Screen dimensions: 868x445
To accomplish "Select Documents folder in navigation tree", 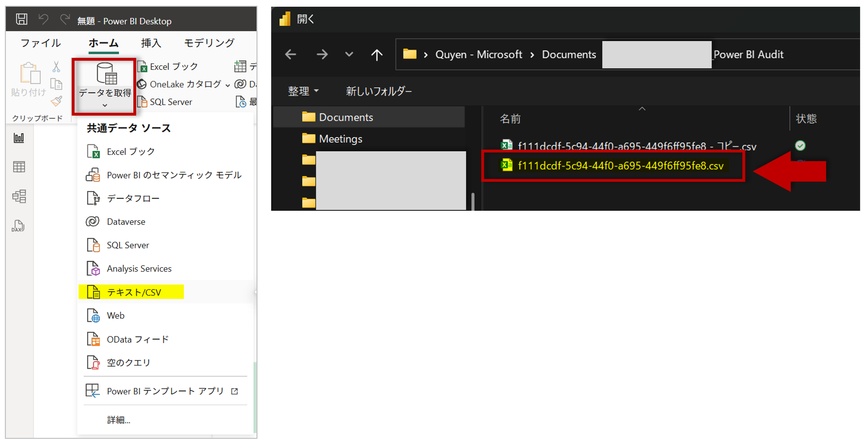I will 369,117.
